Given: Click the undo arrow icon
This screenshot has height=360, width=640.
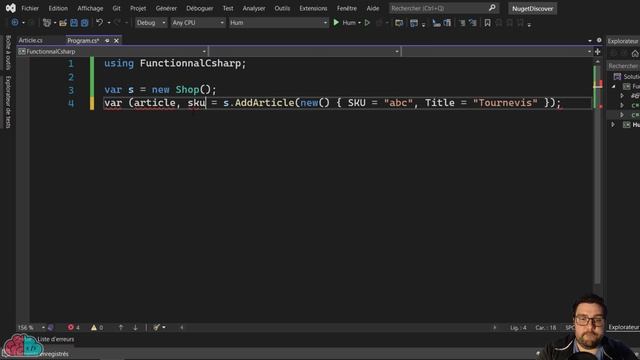Looking at the screenshot, I should click(99, 22).
